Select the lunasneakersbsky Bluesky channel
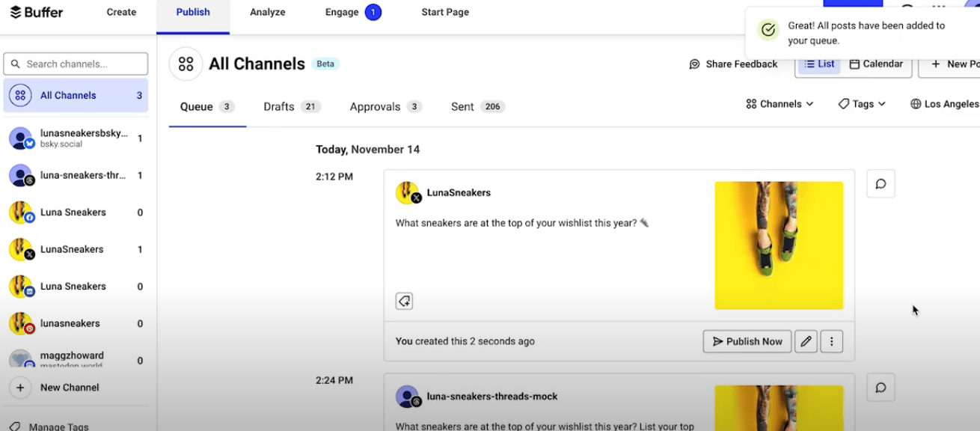Screen dimensions: 980x431 tap(75, 138)
